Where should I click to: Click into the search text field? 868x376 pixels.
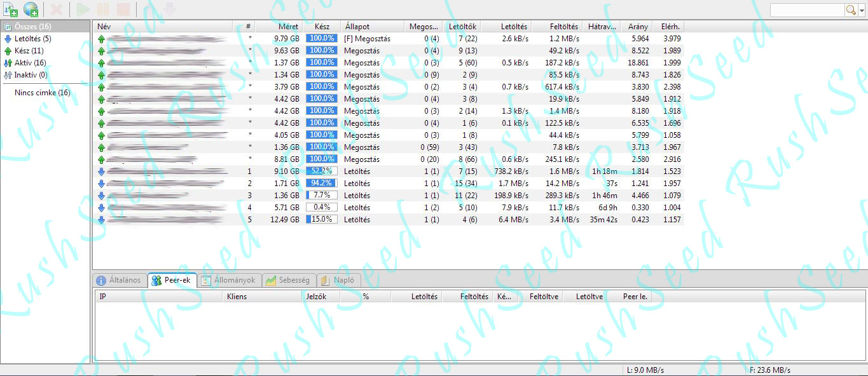click(806, 10)
